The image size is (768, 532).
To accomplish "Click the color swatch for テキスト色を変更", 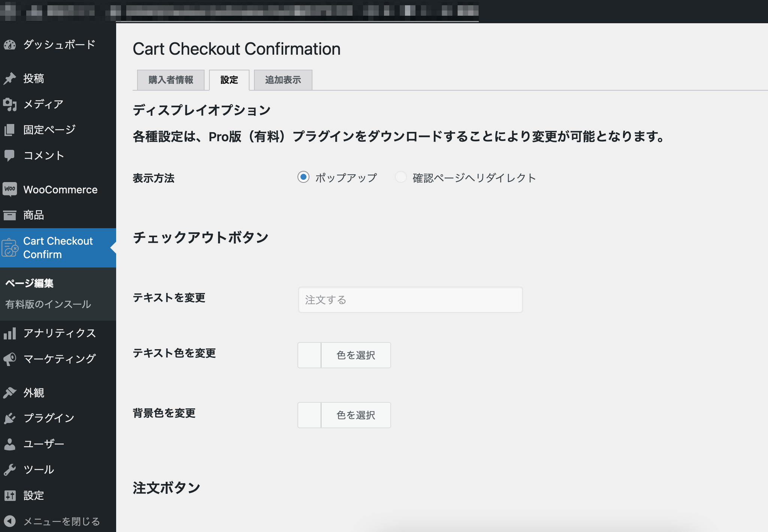I will pos(309,355).
